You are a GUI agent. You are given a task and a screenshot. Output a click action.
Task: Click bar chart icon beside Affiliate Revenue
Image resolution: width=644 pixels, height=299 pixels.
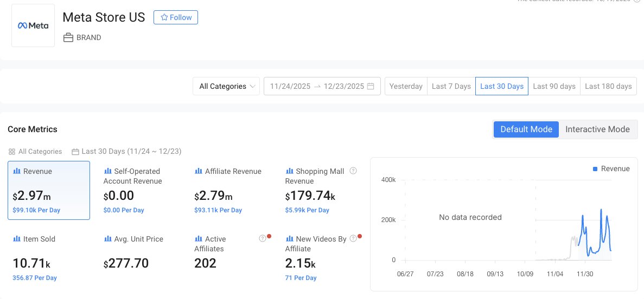199,171
